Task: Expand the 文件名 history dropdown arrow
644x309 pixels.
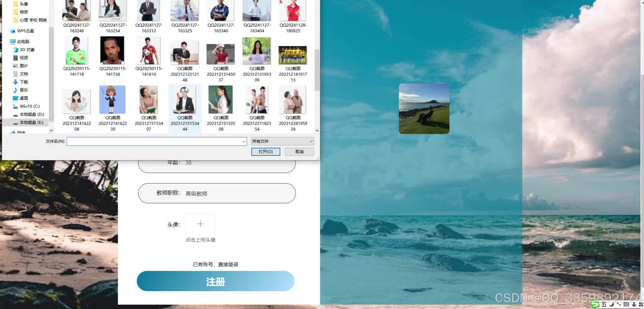Action: coord(244,141)
